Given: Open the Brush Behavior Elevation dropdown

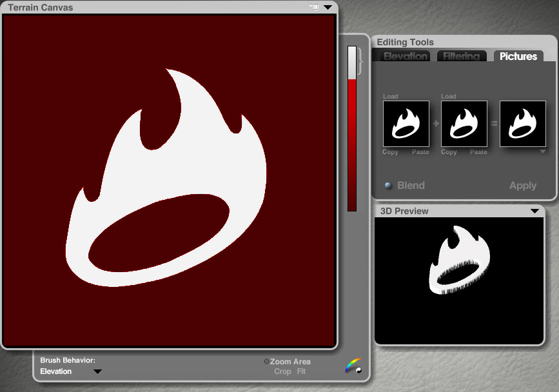Looking at the screenshot, I should [97, 371].
